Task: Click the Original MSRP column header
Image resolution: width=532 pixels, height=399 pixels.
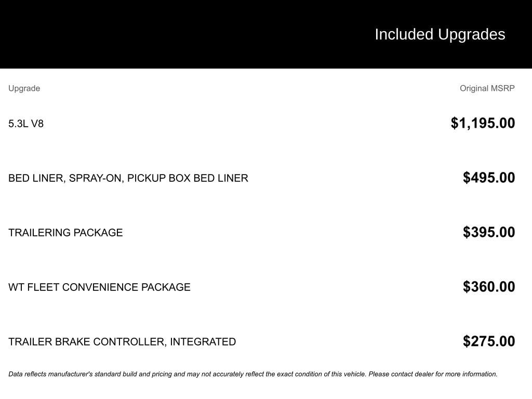Action: click(487, 88)
